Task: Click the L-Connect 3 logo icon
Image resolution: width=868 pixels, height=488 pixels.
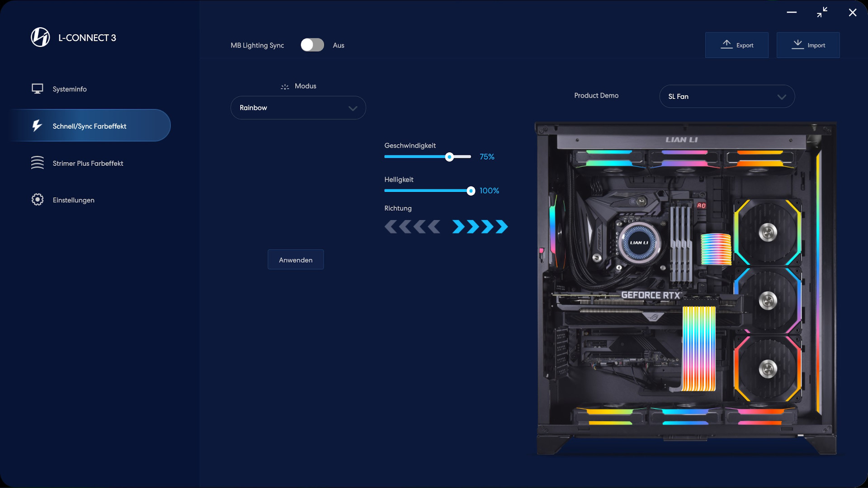Action: click(x=40, y=37)
